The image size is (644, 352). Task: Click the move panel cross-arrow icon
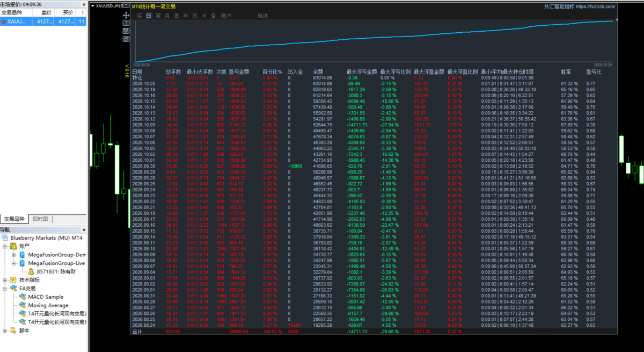click(x=126, y=16)
